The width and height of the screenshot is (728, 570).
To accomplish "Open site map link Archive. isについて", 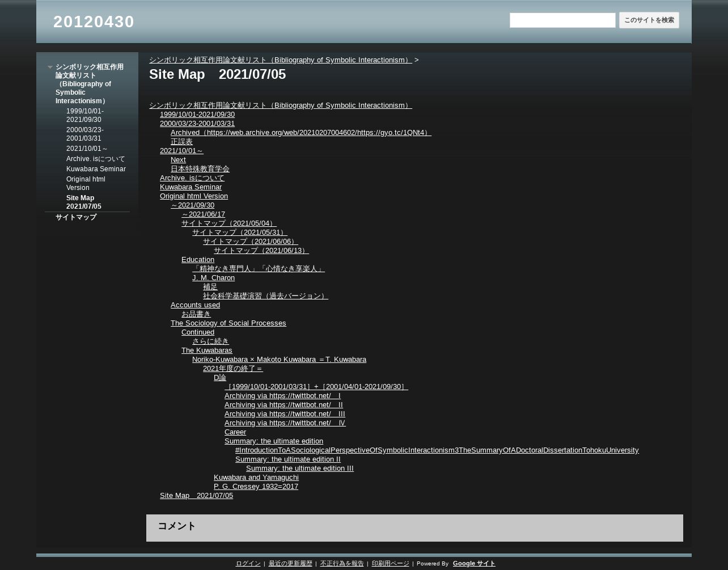I will [x=192, y=178].
